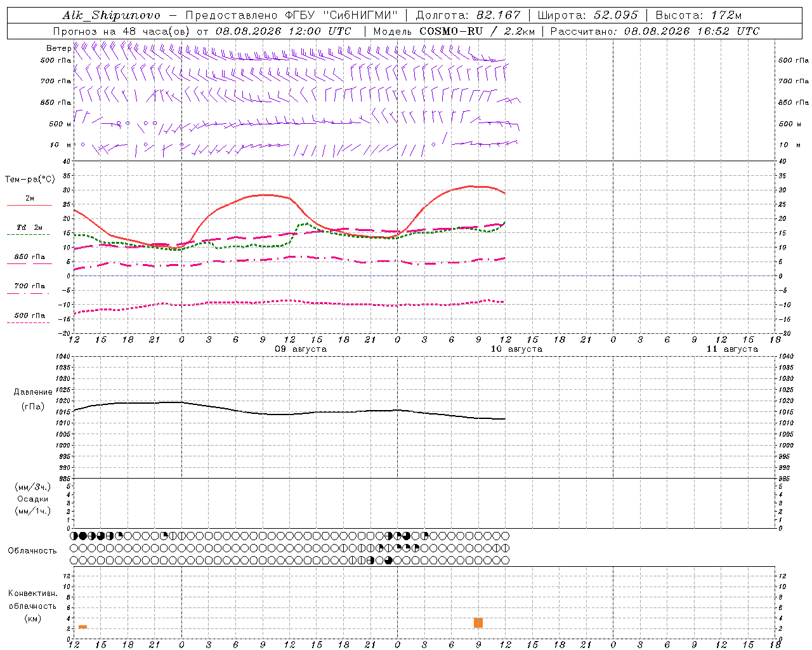Image resolution: width=812 pixels, height=650 pixels.
Task: Click the 10 августа date marker
Action: (516, 349)
